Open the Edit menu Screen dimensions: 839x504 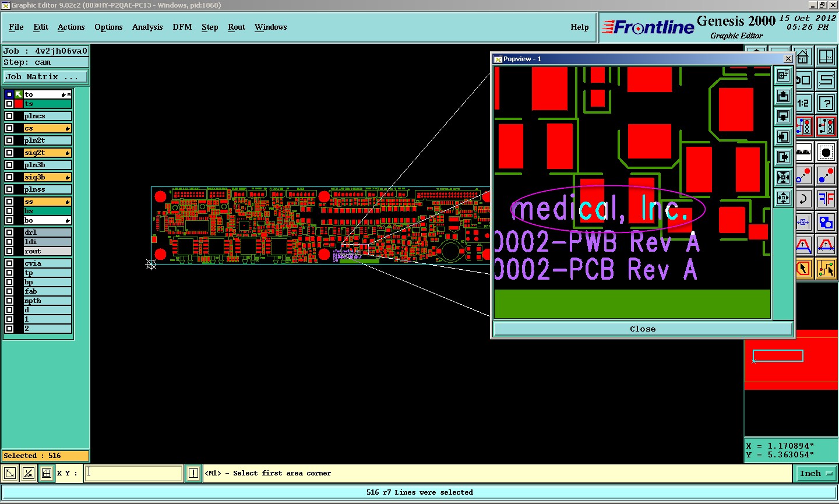41,27
